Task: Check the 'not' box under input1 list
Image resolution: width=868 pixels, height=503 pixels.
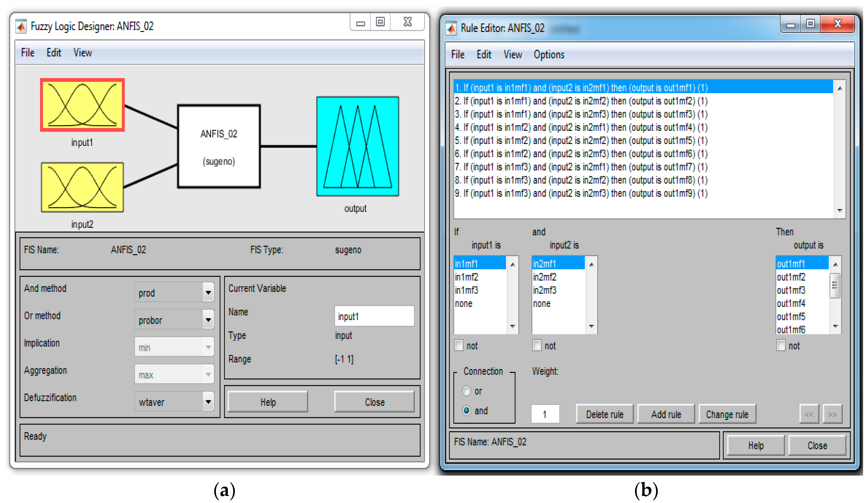Action: click(459, 345)
